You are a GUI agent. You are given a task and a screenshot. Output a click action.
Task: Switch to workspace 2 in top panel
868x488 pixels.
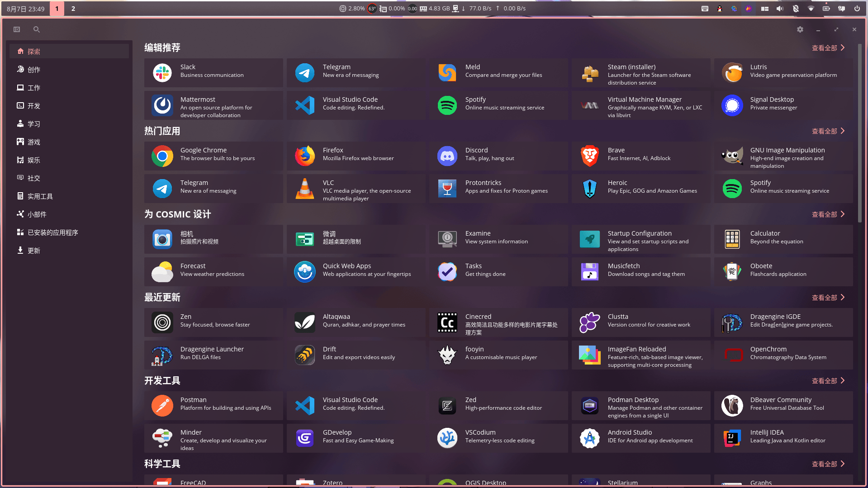(x=73, y=9)
